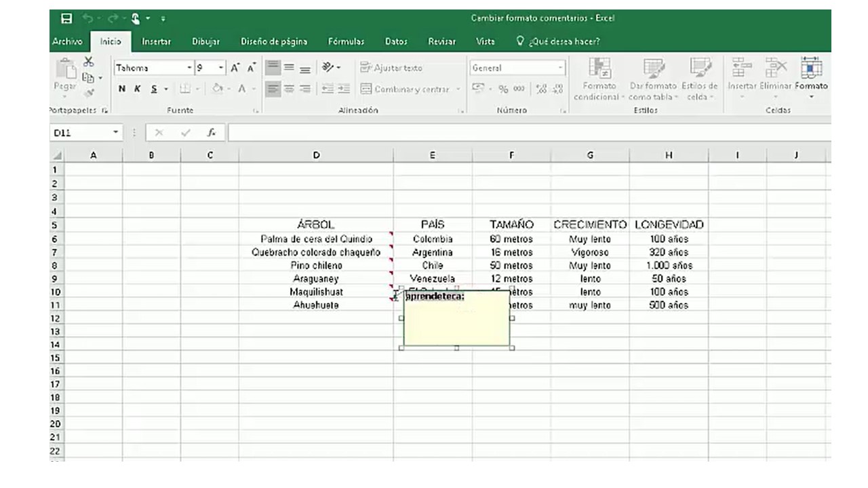Click the Insertar cells button
The height and width of the screenshot is (488, 868).
pyautogui.click(x=741, y=79)
